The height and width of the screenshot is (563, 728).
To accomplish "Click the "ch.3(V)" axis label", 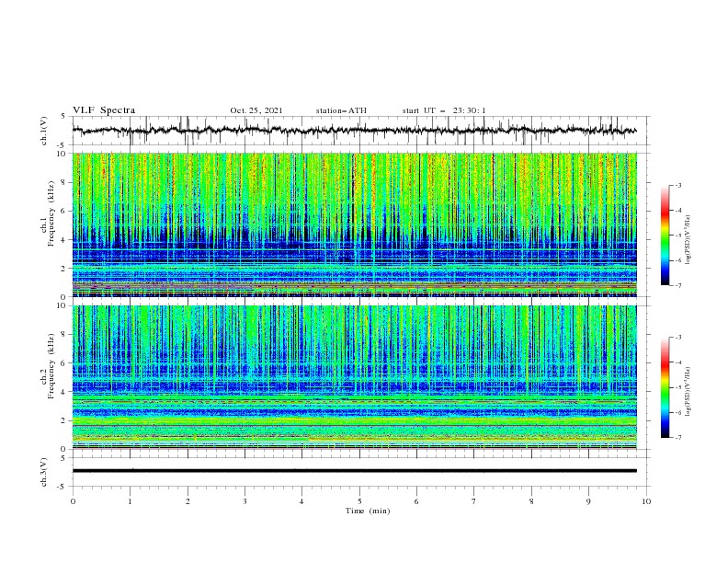I will pos(44,472).
